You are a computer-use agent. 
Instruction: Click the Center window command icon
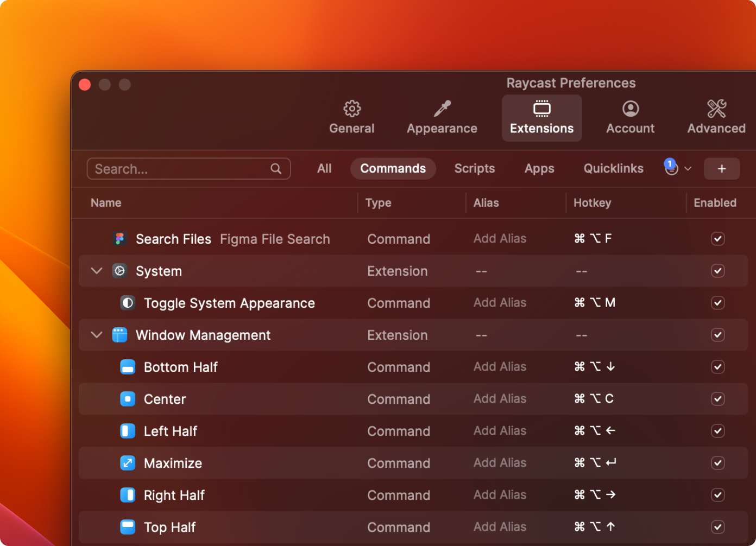click(x=128, y=399)
